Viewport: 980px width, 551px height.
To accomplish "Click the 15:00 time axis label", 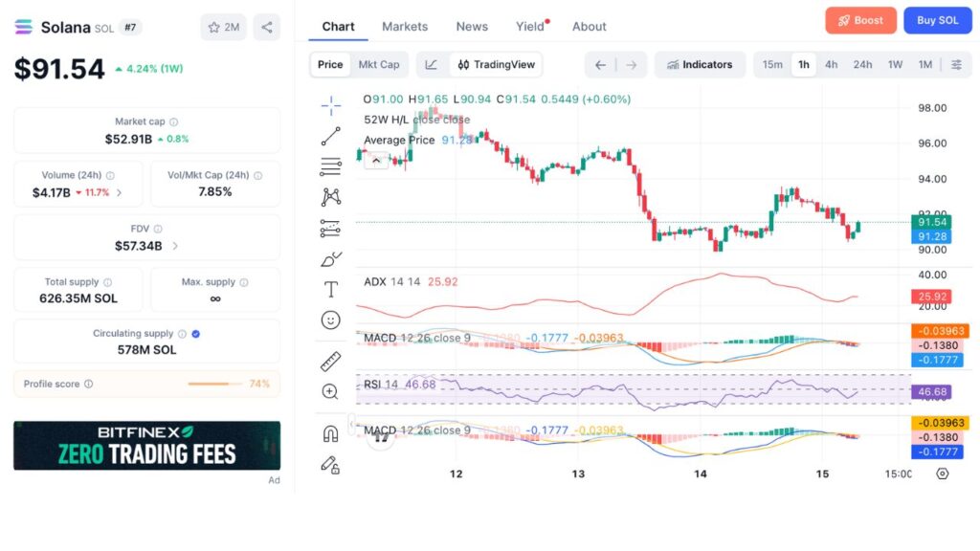I will coord(898,474).
